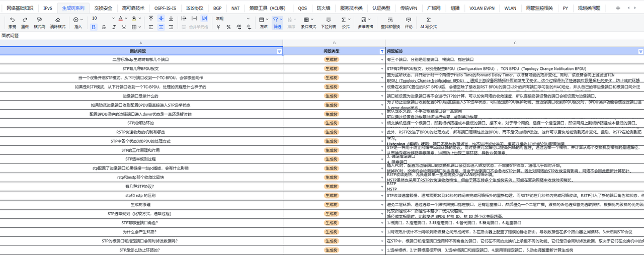Image resolution: width=644 pixels, height=255 pixels.
Task: Select cell stp和 rstp 的区别
Action: click(140, 195)
